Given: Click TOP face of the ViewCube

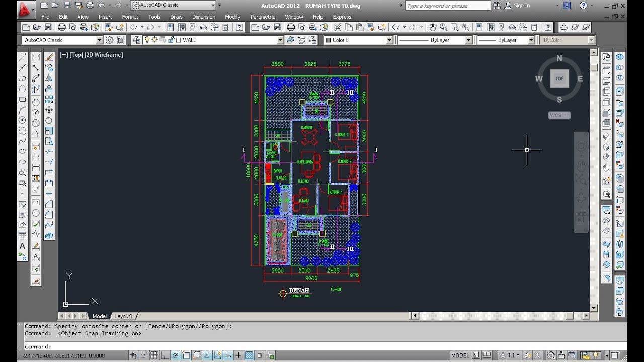Looking at the screenshot, I should pos(559,79).
